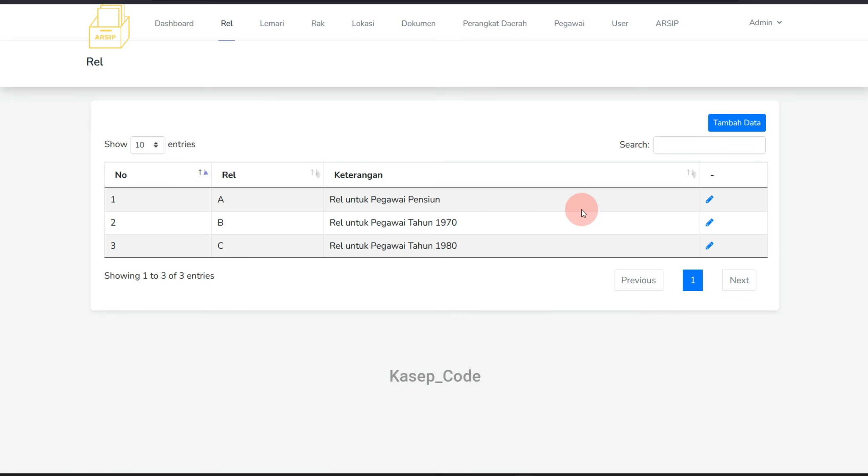The image size is (868, 476).
Task: Sort table by No column
Action: [x=158, y=175]
